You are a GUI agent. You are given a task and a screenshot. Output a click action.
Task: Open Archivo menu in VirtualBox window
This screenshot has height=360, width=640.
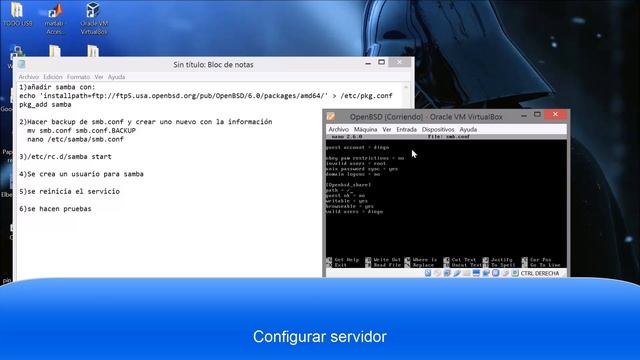pyautogui.click(x=338, y=129)
